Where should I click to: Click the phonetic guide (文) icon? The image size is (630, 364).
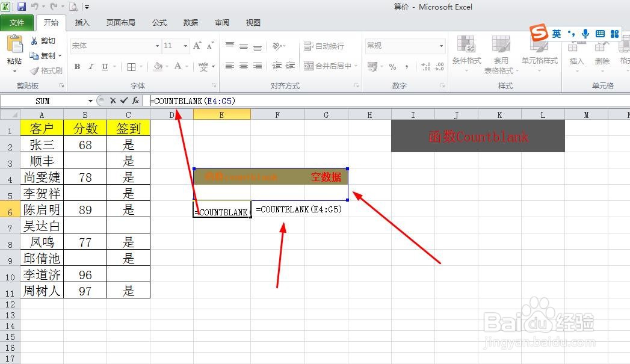[x=203, y=66]
